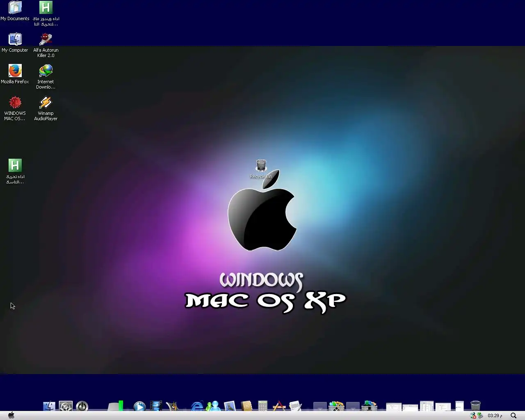Click the Safely Remove Hardware tray icon
This screenshot has height=420, width=525.
[479, 415]
